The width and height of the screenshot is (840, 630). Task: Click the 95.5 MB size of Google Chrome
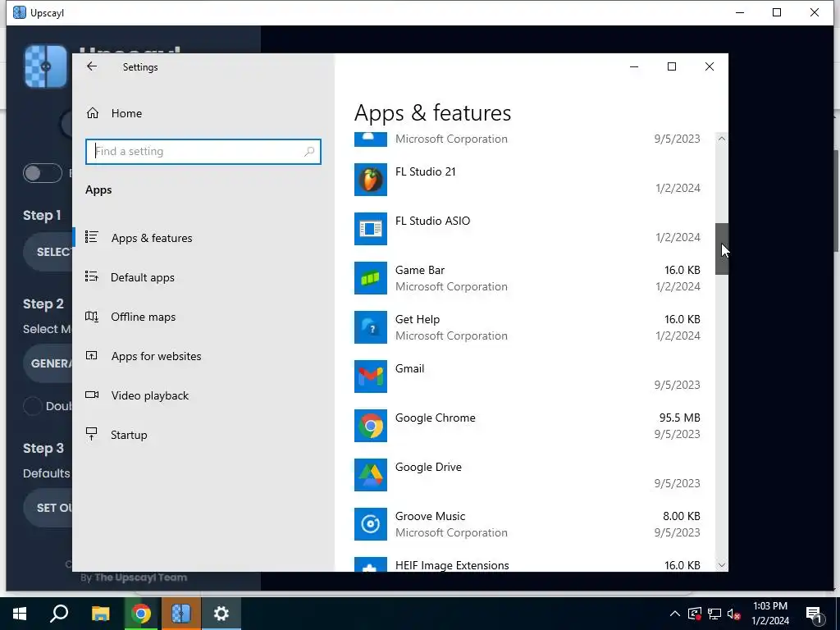[x=679, y=418]
